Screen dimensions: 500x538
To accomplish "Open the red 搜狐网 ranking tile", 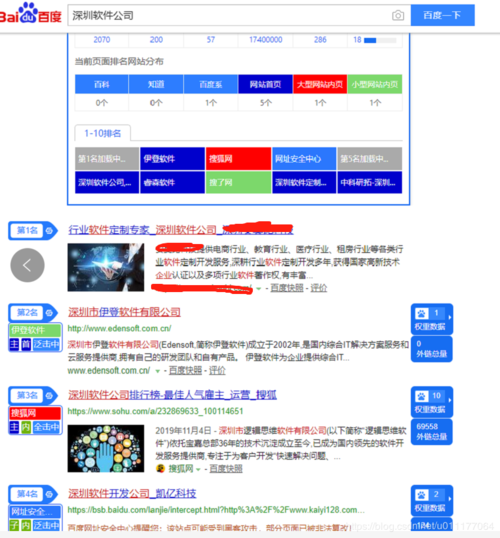I will pos(238,159).
